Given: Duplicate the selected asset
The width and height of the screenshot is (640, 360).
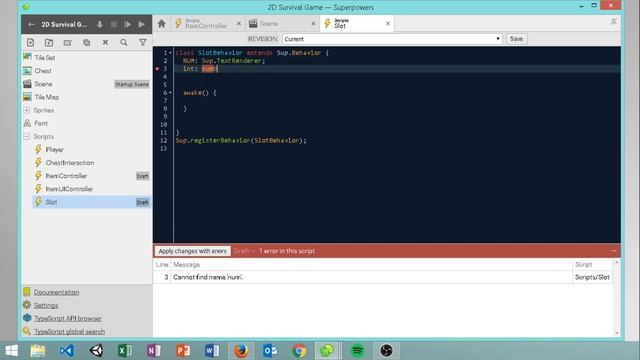Looking at the screenshot, I should pos(87,42).
